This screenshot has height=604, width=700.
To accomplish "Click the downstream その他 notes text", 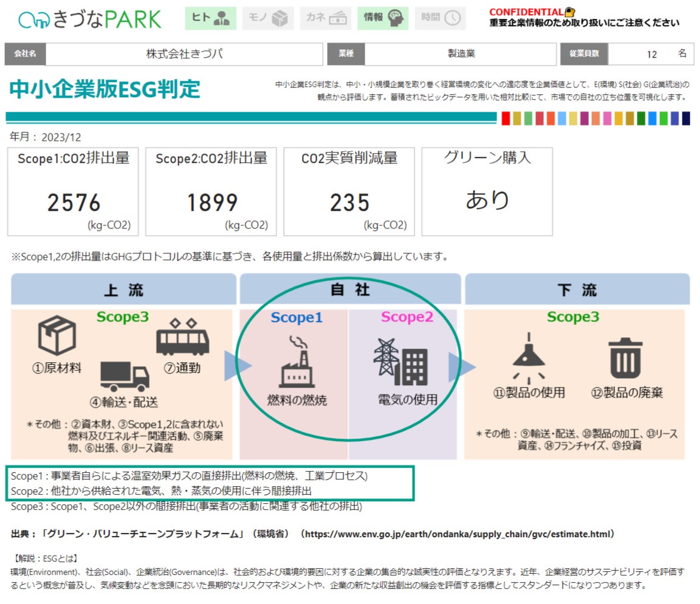I will point(577,439).
